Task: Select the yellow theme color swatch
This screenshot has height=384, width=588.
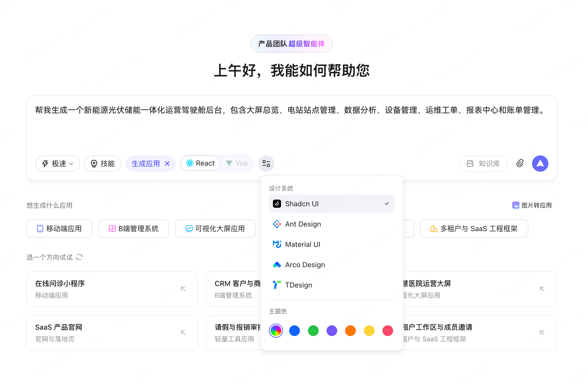Action: tap(369, 331)
